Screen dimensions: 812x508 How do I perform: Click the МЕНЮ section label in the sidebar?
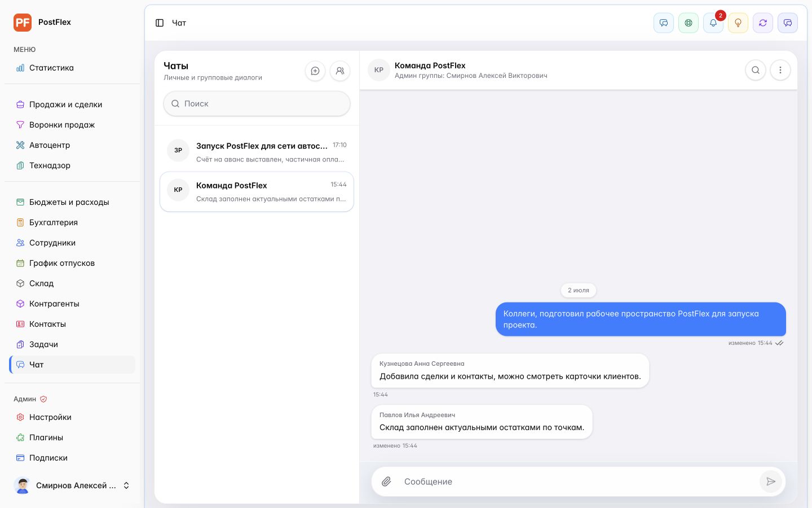pos(25,50)
